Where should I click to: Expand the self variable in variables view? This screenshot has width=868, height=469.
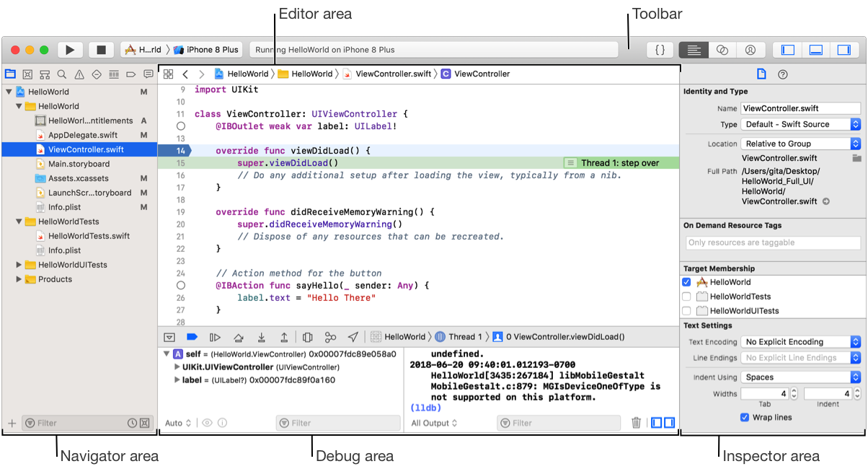tap(167, 354)
